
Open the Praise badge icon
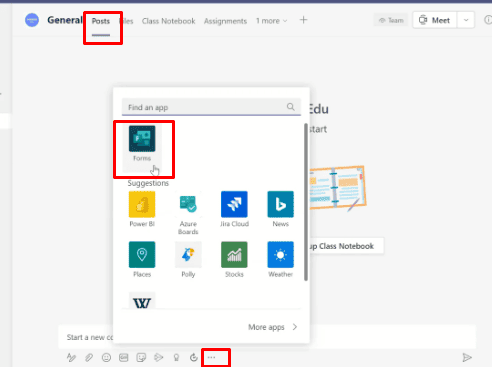[x=176, y=357]
